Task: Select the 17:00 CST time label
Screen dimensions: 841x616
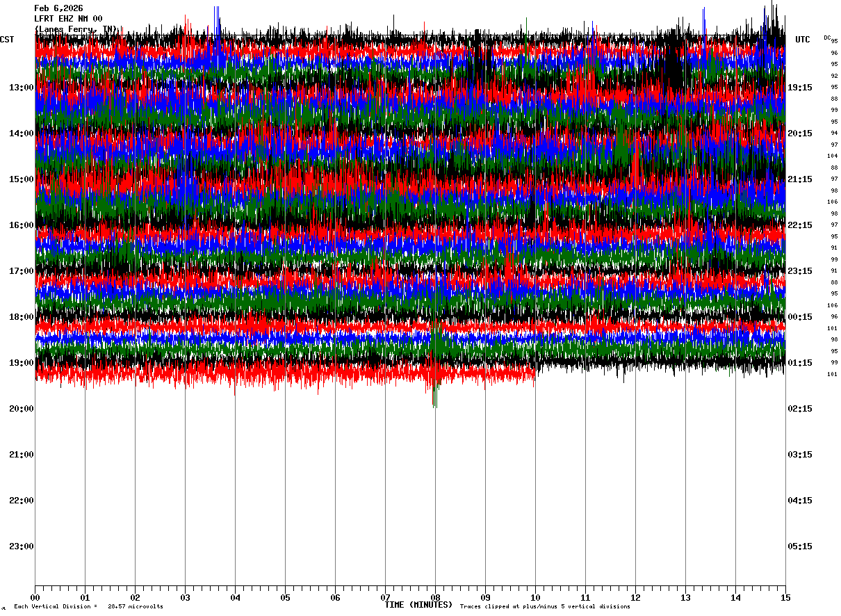Action: pos(22,271)
